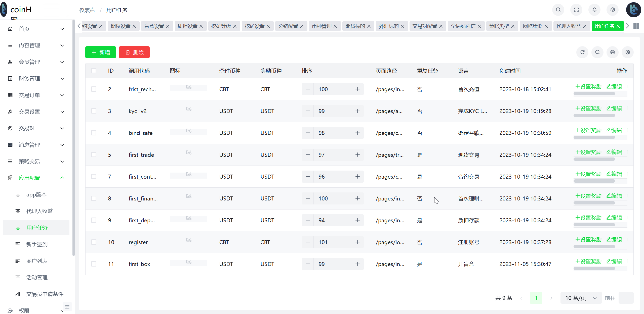Screen dimensions: 644x314
Task: Toggle fullscreen mode icon in header
Action: (576, 10)
